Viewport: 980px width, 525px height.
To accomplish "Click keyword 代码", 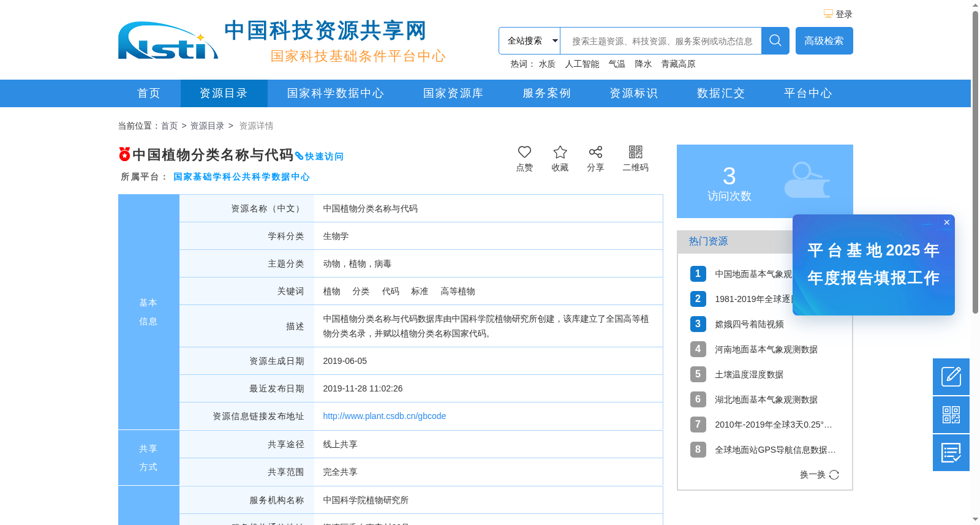I will coord(390,291).
